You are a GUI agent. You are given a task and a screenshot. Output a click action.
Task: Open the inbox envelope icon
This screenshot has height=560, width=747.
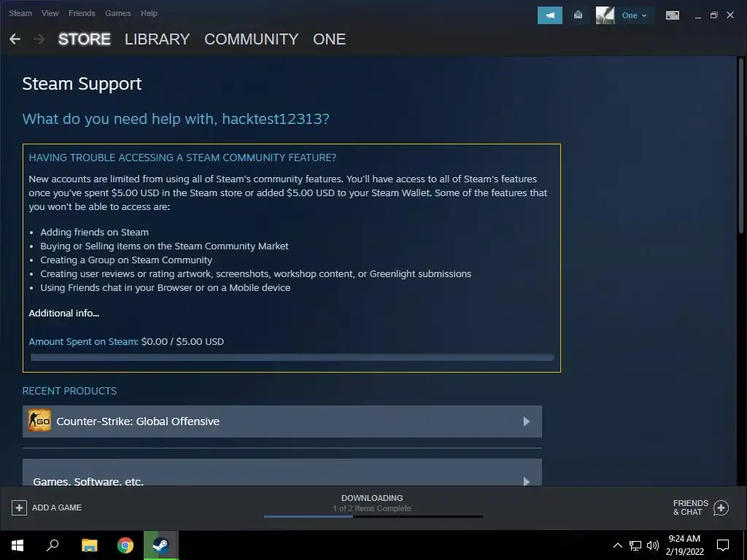click(578, 15)
